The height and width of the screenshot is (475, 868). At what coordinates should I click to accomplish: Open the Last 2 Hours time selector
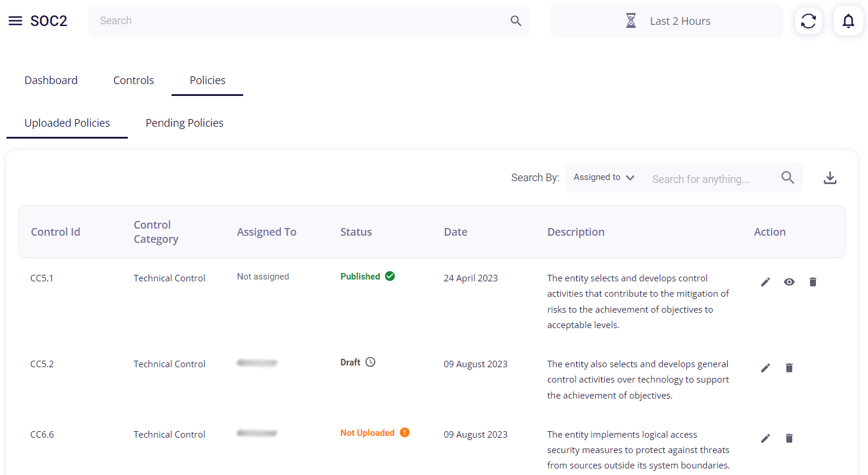(666, 21)
